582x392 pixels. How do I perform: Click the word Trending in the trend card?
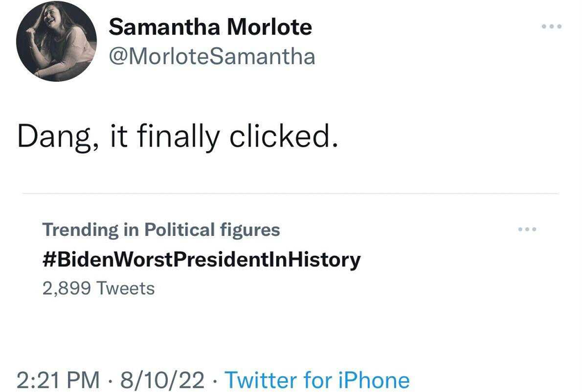pos(80,230)
